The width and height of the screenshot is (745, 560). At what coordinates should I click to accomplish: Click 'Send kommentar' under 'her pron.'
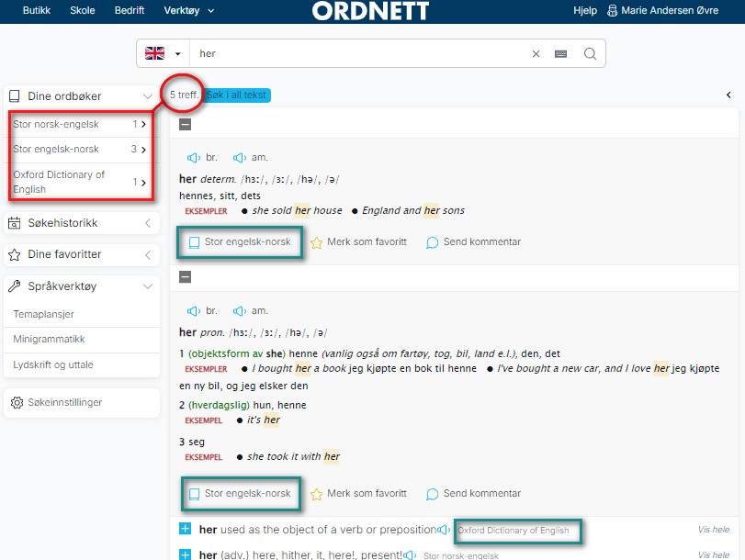481,493
